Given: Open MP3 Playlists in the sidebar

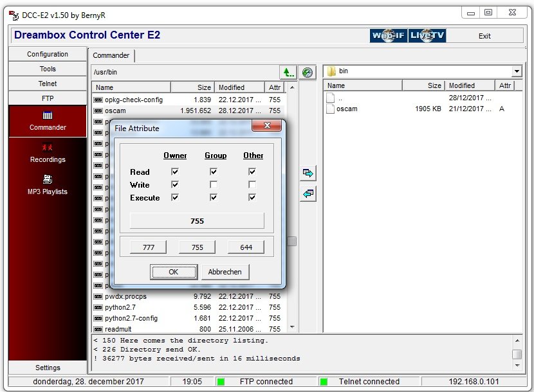Looking at the screenshot, I should [x=48, y=185].
